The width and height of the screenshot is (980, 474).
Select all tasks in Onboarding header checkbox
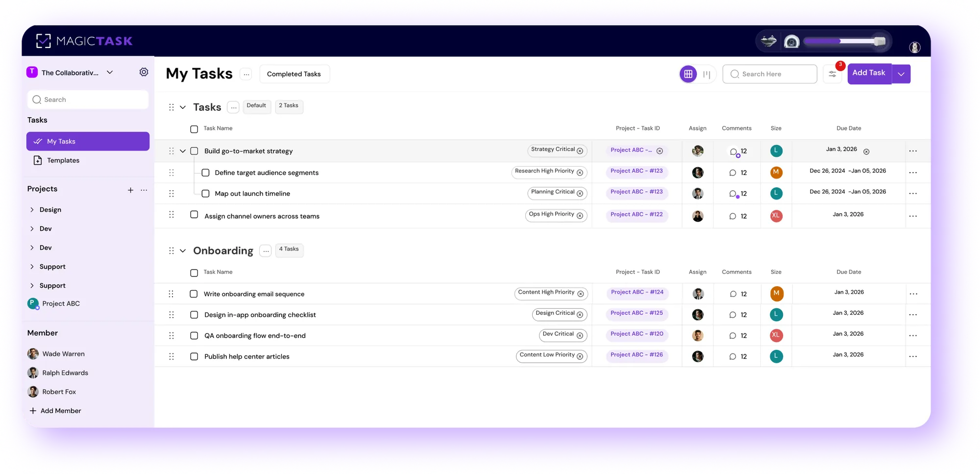coord(194,273)
